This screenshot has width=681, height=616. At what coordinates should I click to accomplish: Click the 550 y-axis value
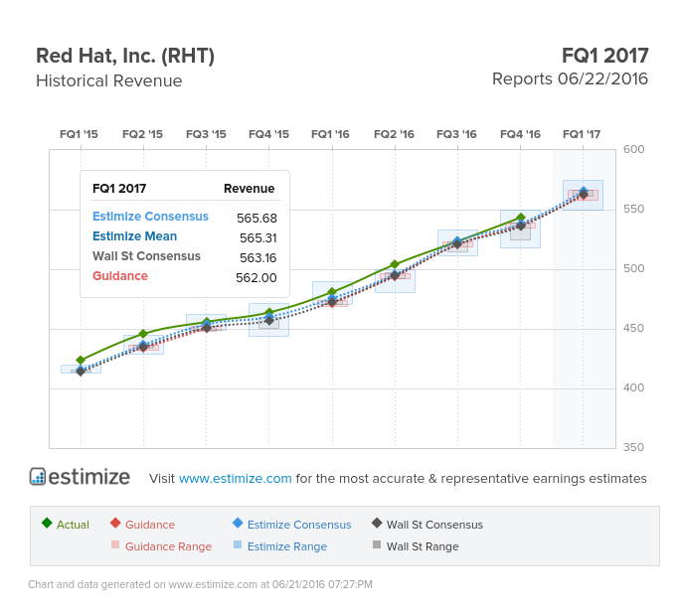(633, 210)
